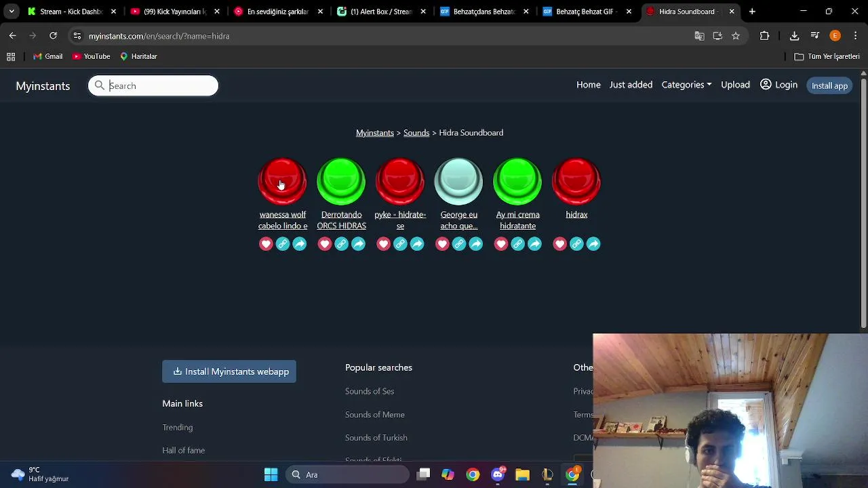Open the Gmail bookmark
The height and width of the screenshot is (488, 868).
tap(47, 56)
